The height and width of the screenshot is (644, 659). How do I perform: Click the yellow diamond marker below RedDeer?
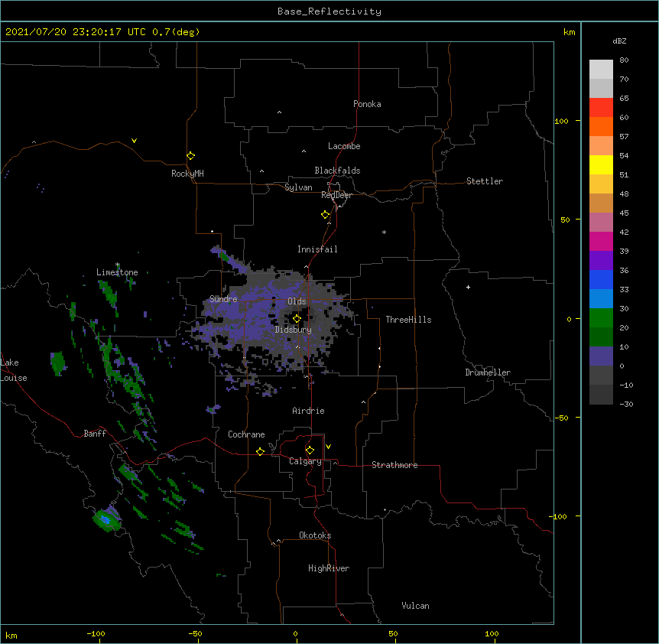click(325, 215)
